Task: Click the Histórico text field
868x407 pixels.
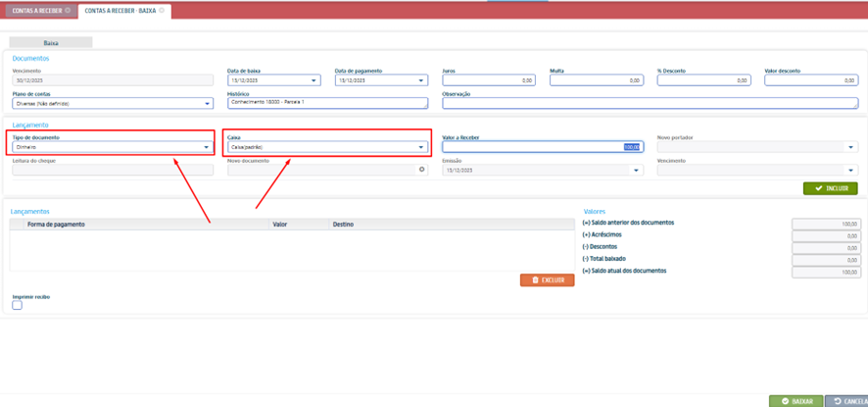Action: pos(327,103)
